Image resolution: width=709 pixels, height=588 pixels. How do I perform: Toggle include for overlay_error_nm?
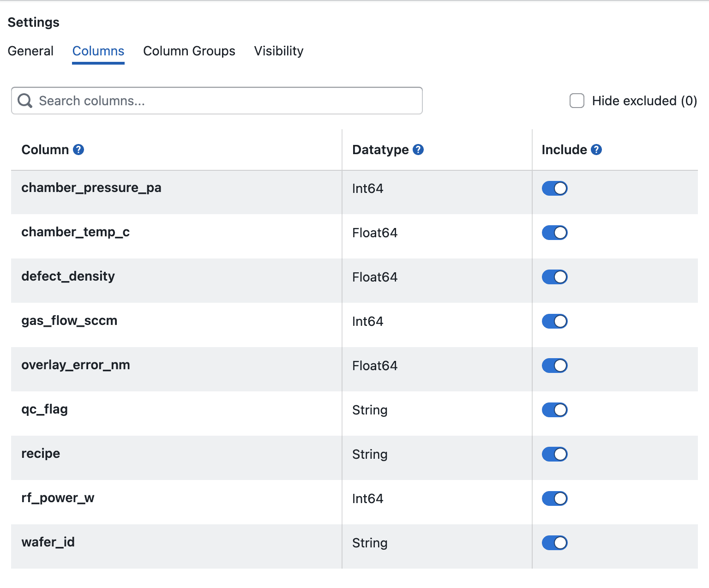(555, 366)
